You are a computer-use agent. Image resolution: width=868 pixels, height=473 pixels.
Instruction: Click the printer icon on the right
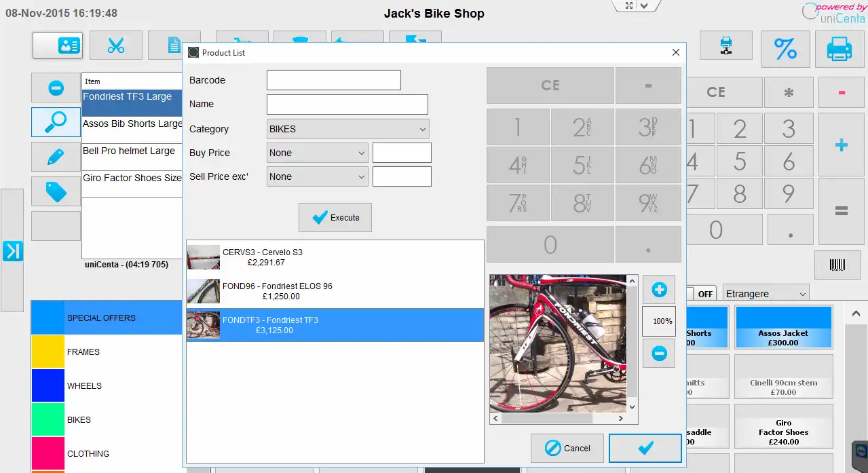(839, 49)
